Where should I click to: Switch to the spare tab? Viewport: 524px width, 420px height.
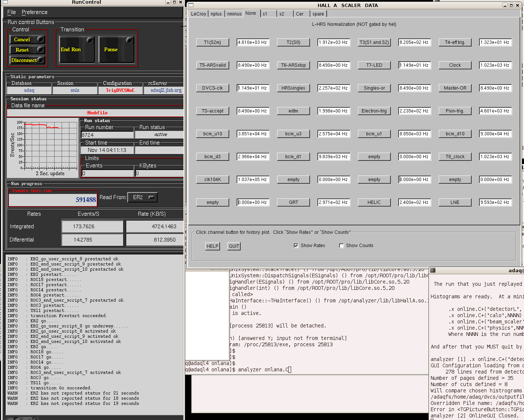click(318, 14)
